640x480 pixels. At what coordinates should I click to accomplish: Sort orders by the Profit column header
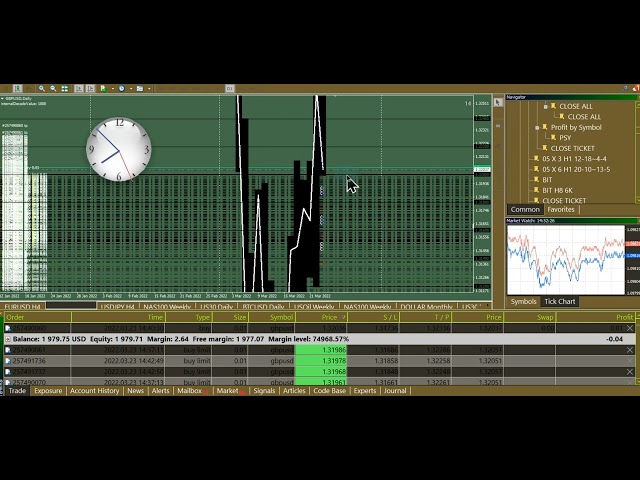pyautogui.click(x=624, y=317)
